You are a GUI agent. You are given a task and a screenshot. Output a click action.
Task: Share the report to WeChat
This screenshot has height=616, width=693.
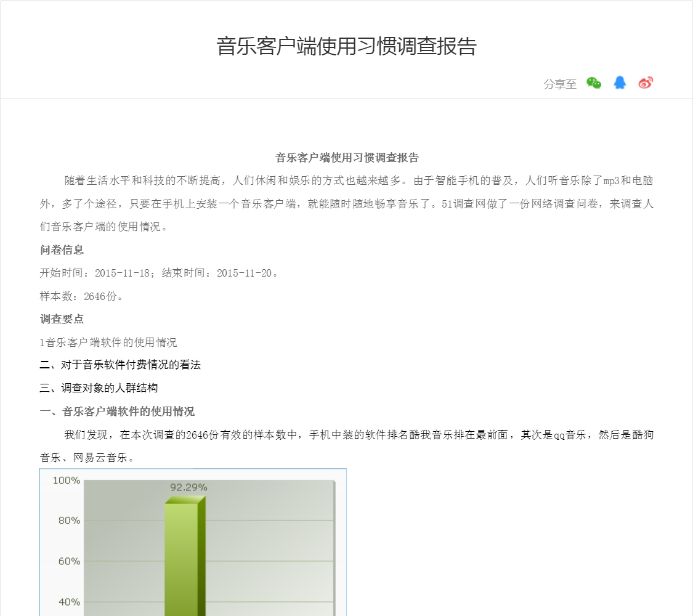[594, 83]
